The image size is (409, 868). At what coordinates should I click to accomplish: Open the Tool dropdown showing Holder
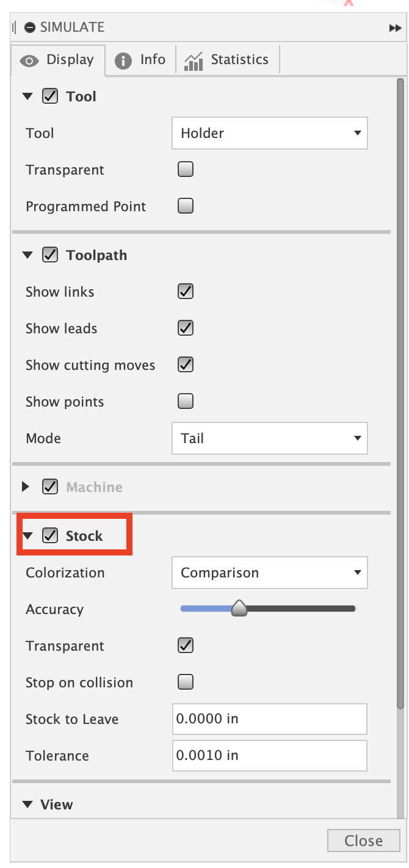[269, 133]
